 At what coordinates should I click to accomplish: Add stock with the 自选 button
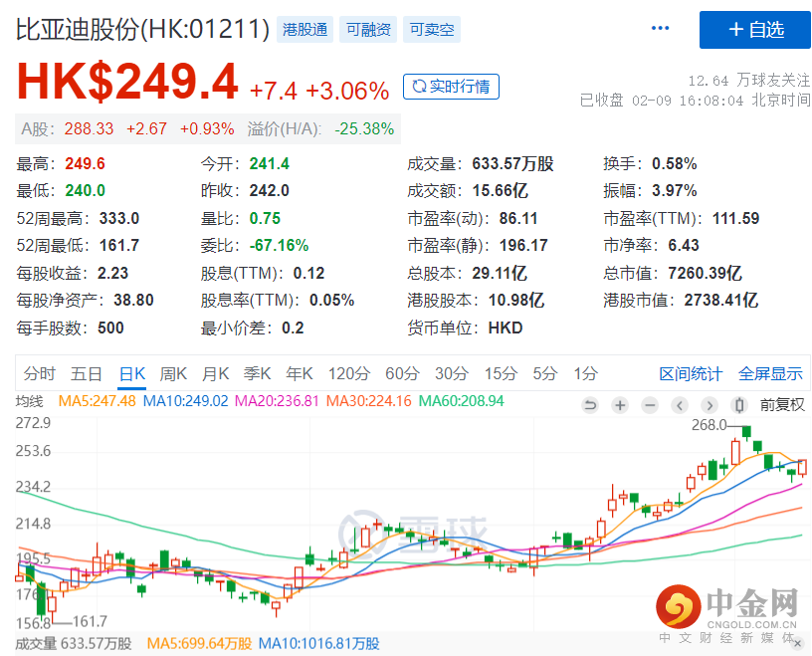755,30
